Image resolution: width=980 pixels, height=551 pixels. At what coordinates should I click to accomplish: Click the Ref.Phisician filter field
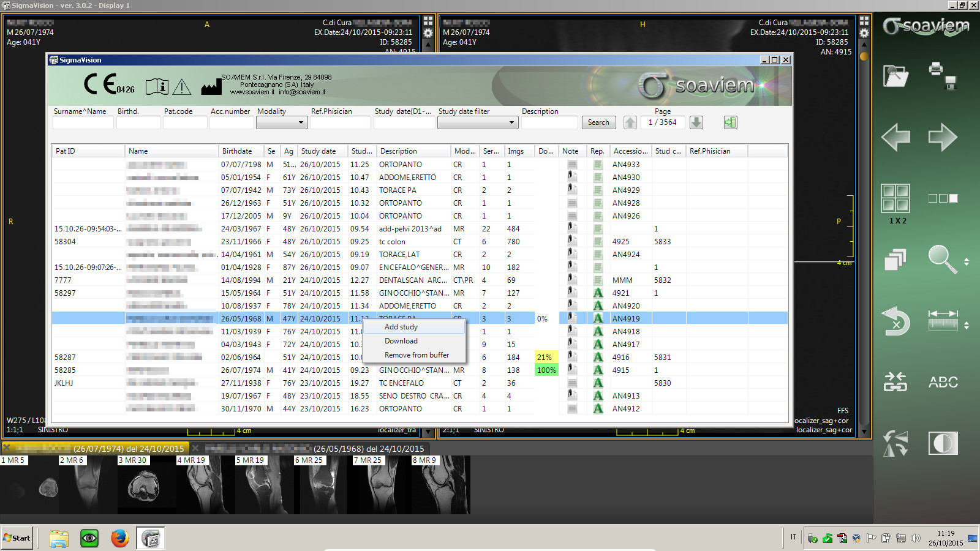point(340,122)
